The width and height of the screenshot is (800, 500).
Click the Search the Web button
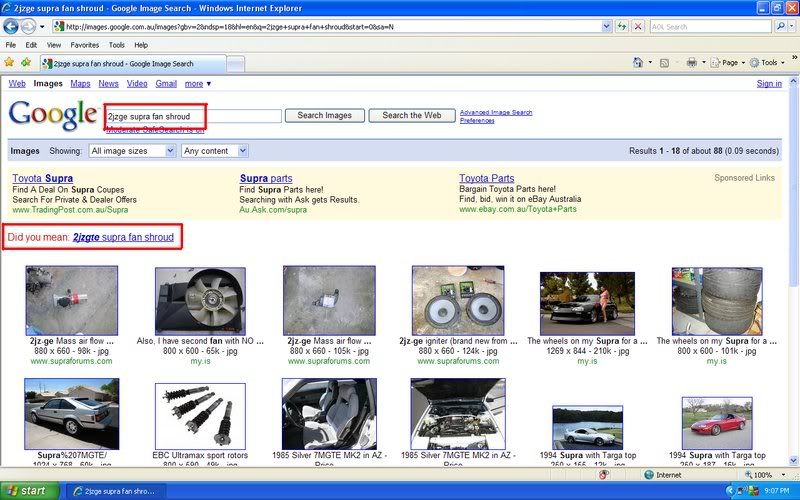pyautogui.click(x=412, y=115)
